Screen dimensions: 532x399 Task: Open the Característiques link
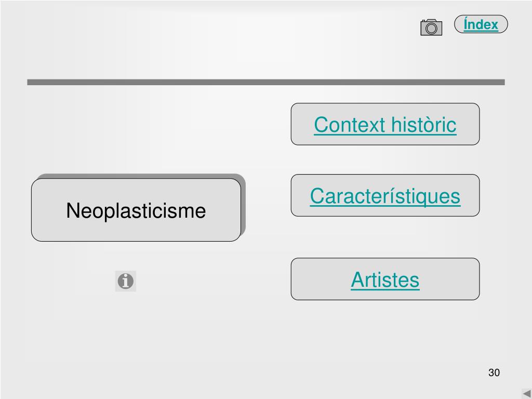[385, 196]
